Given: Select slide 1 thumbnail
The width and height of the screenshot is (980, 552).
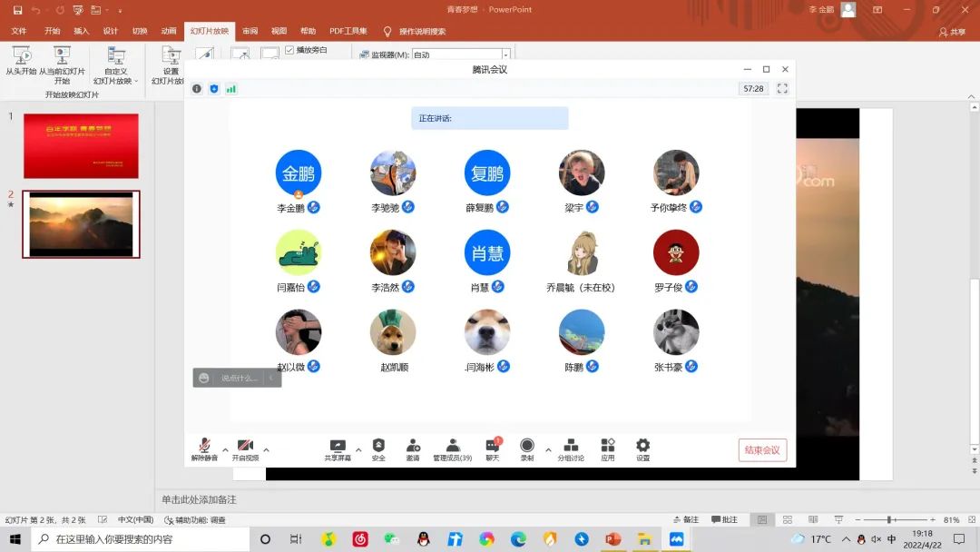Looking at the screenshot, I should (x=81, y=146).
